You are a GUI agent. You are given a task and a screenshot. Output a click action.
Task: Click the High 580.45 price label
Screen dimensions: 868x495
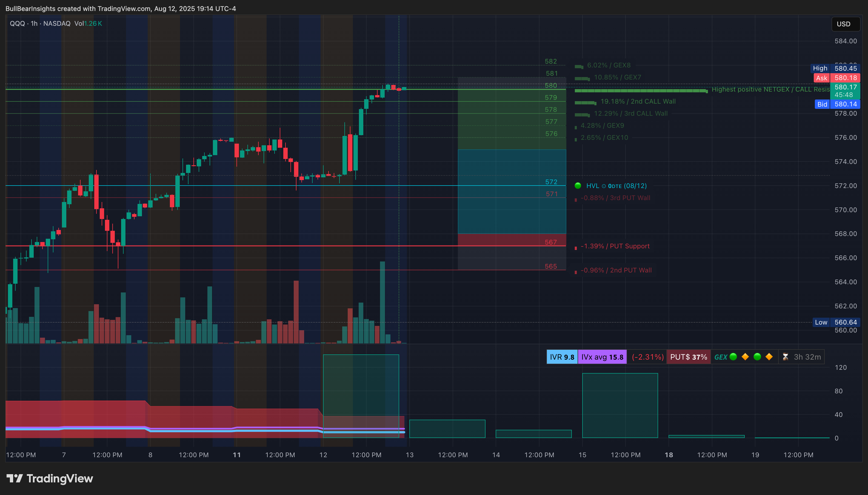tap(836, 68)
